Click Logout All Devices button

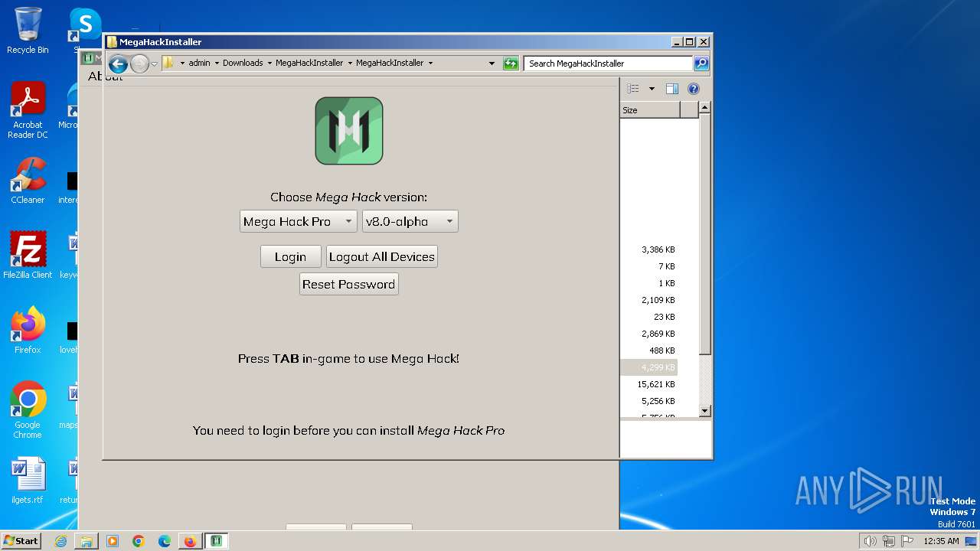tap(382, 256)
